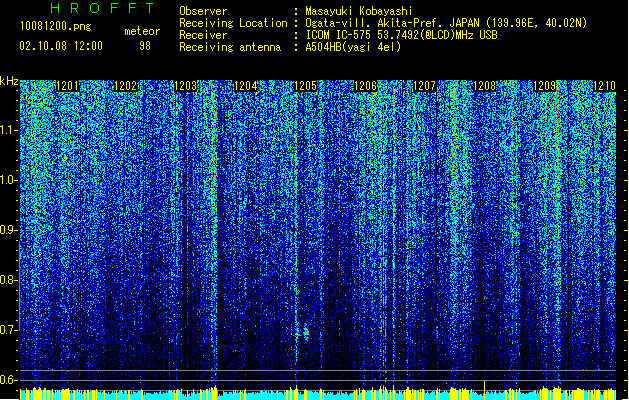Click the date text 02.10.08 12:00
Image resolution: width=629 pixels, height=400 pixels.
click(61, 46)
